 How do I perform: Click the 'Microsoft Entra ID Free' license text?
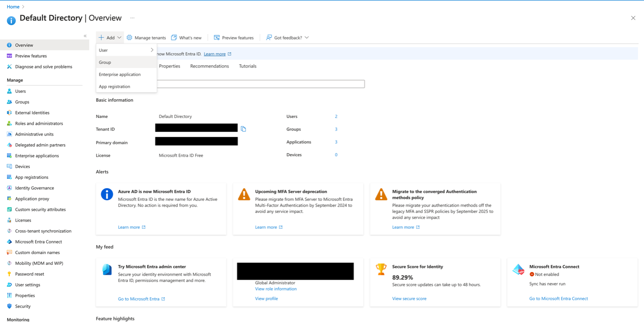[181, 155]
